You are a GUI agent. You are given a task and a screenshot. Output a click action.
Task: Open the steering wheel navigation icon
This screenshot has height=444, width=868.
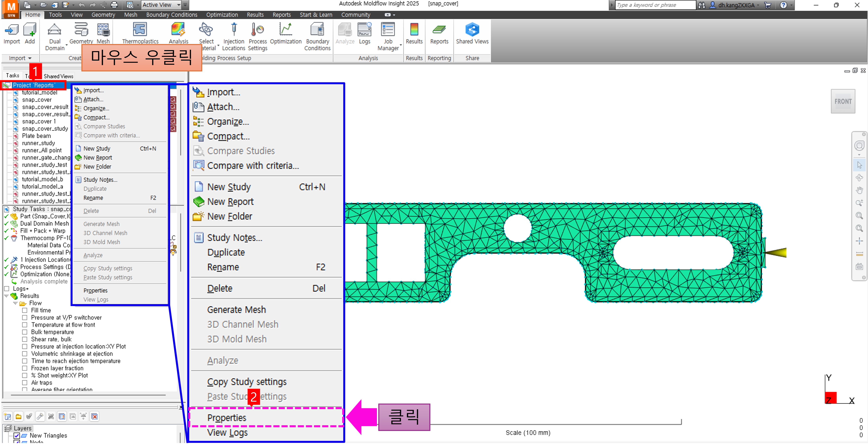(859, 146)
